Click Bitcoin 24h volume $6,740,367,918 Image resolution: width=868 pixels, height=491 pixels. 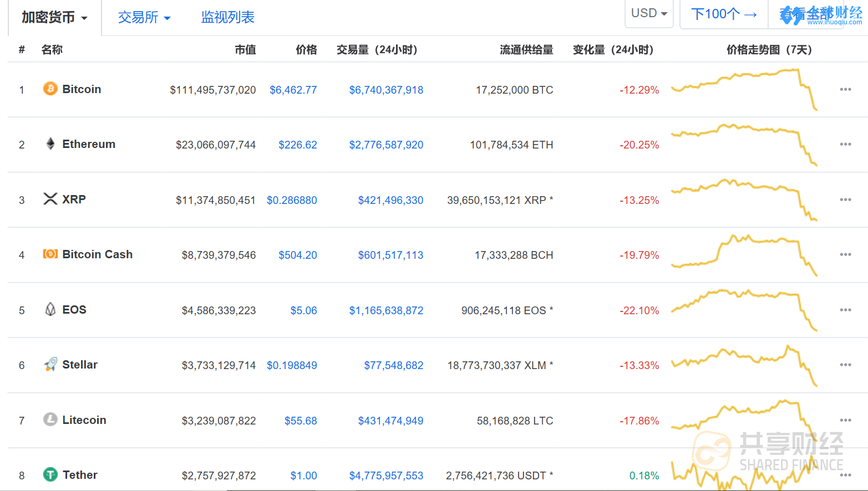point(386,90)
